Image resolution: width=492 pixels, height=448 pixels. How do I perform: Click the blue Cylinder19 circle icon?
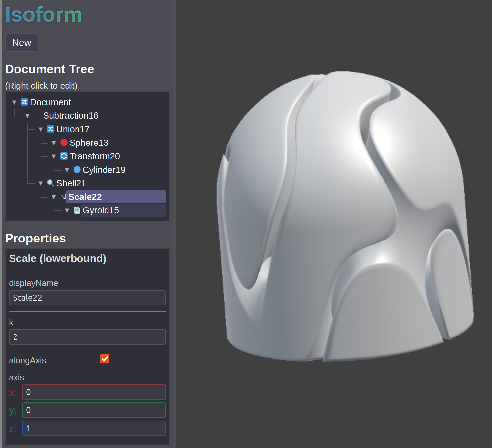point(77,170)
